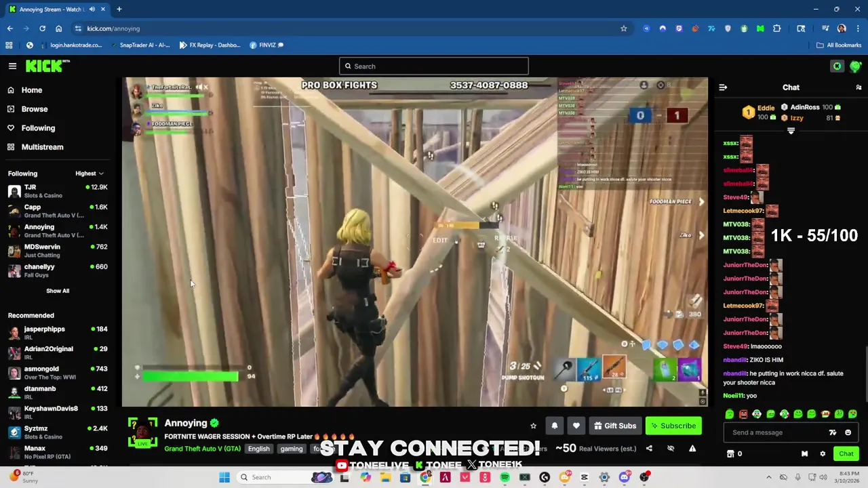868x488 pixels.
Task: Expand the chat leaderboard with the down arrow
Action: pos(791,131)
